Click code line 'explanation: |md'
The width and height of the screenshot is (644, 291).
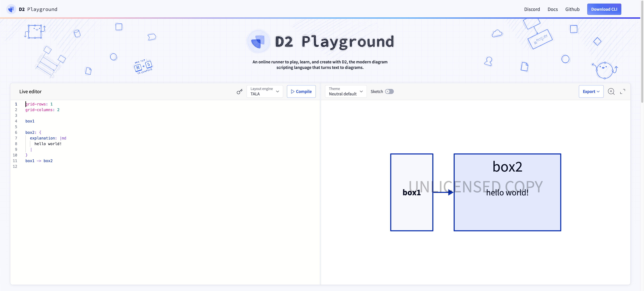point(48,138)
